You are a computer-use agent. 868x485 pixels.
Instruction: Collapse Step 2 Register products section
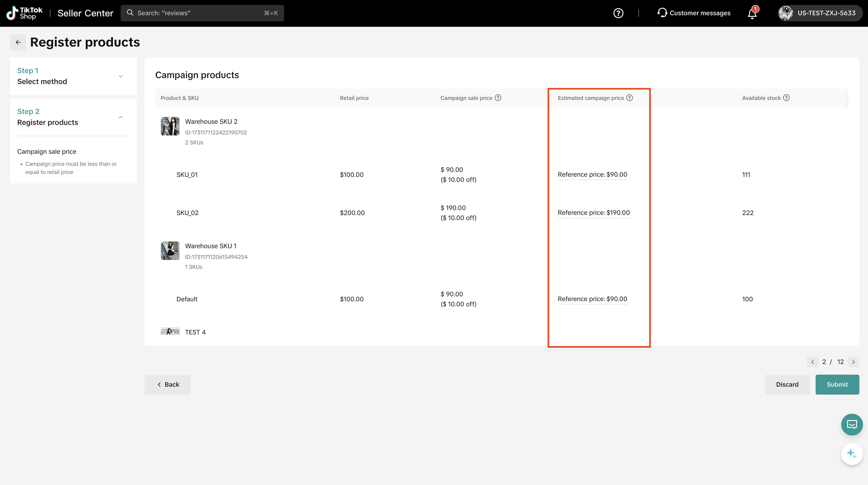[121, 117]
